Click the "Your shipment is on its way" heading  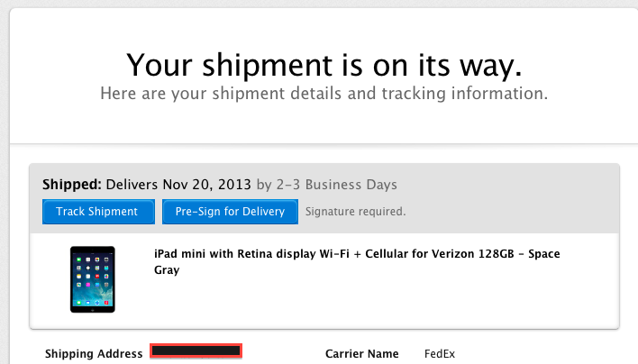coord(324,65)
